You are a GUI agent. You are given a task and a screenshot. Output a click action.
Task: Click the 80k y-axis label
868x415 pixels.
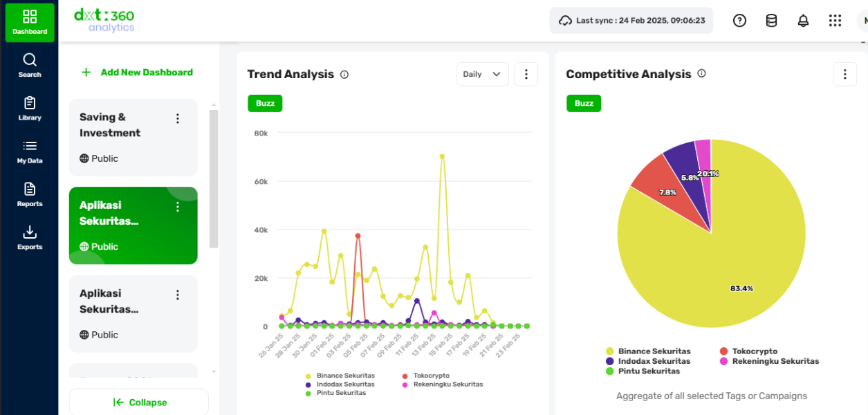261,133
